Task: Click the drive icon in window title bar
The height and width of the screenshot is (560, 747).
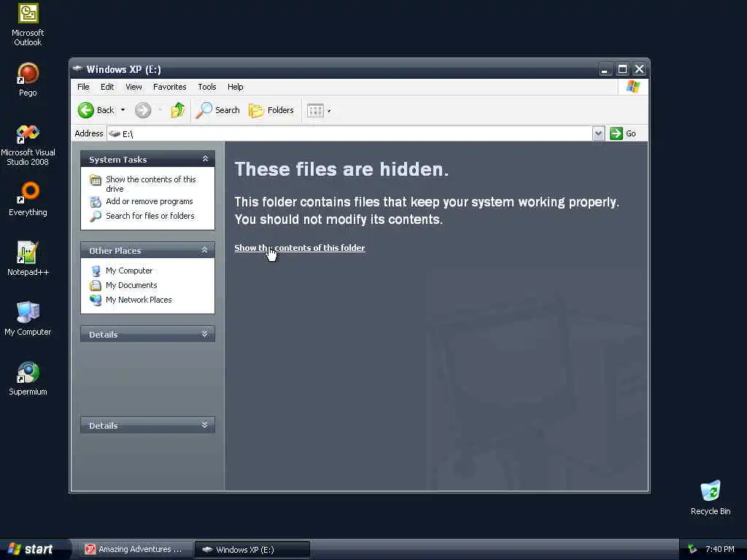Action: click(77, 69)
